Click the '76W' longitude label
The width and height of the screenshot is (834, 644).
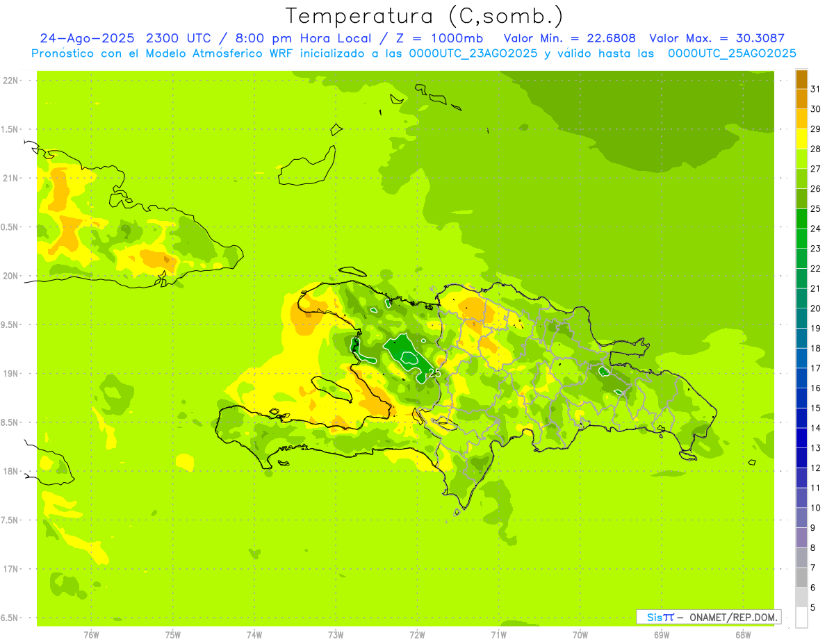pos(91,634)
